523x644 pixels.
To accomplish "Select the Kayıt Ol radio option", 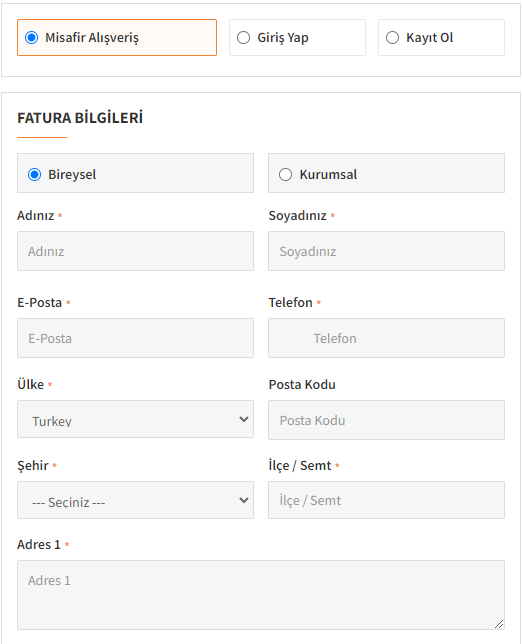I will [x=392, y=37].
